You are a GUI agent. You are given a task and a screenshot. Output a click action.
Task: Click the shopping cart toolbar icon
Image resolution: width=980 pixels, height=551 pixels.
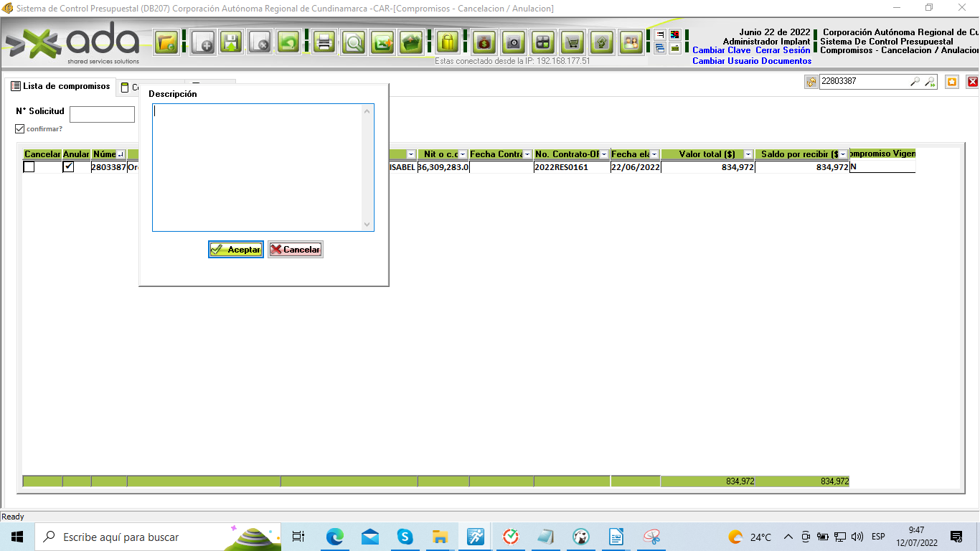572,42
